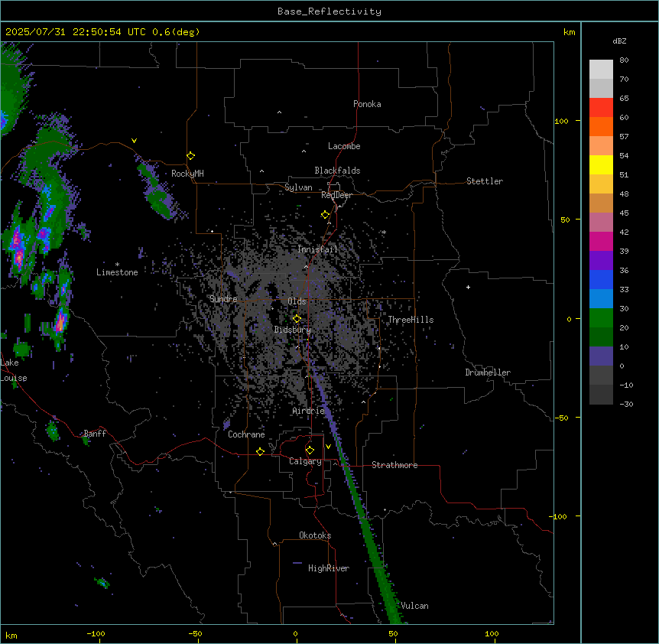Image resolution: width=659 pixels, height=644 pixels.
Task: Click the Cochrane town label
Action: [246, 434]
